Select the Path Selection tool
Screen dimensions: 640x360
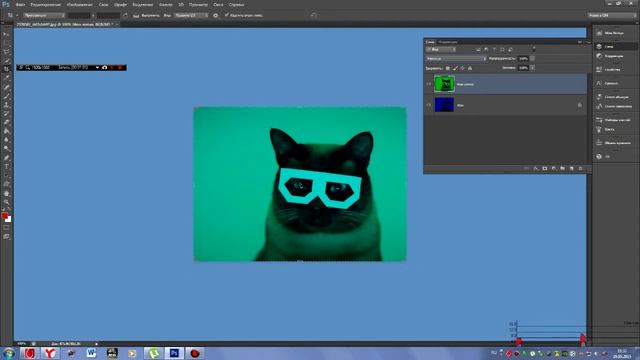[6, 176]
